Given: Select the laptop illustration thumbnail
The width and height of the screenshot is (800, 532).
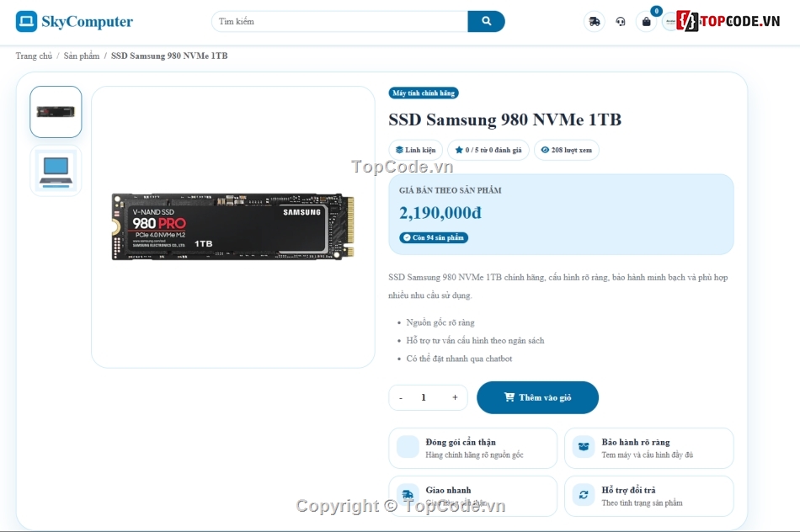Looking at the screenshot, I should 56,170.
